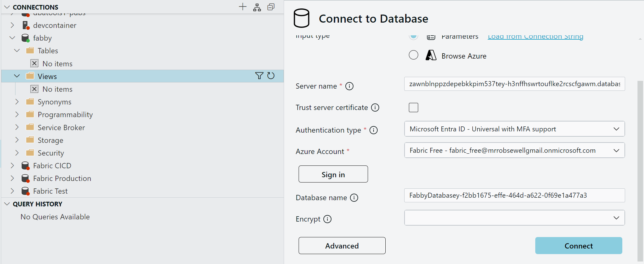Select the Parameters radio button
644x264 pixels.
[x=414, y=37]
